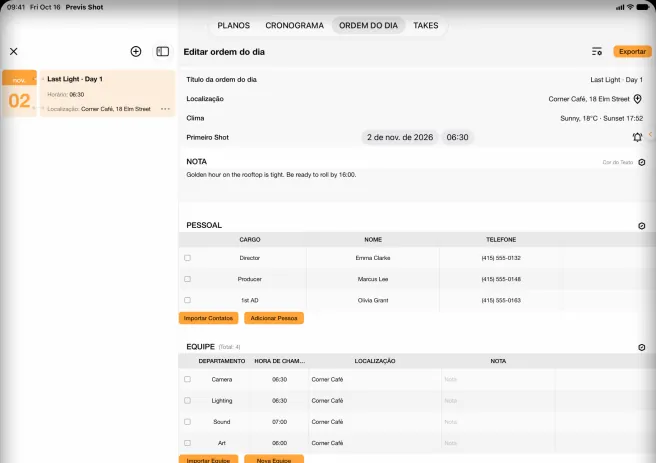The height and width of the screenshot is (463, 656).
Task: Switch to the TAKES tab
Action: [x=425, y=26]
